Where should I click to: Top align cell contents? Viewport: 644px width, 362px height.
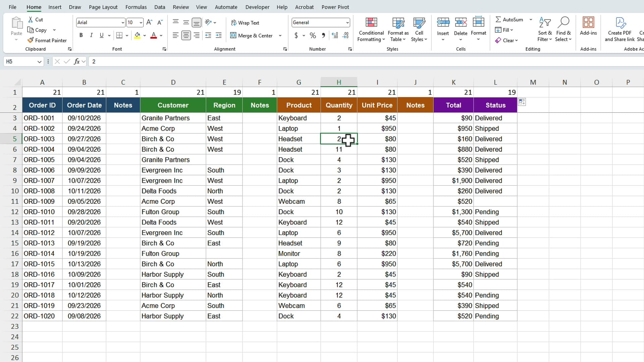click(x=175, y=22)
